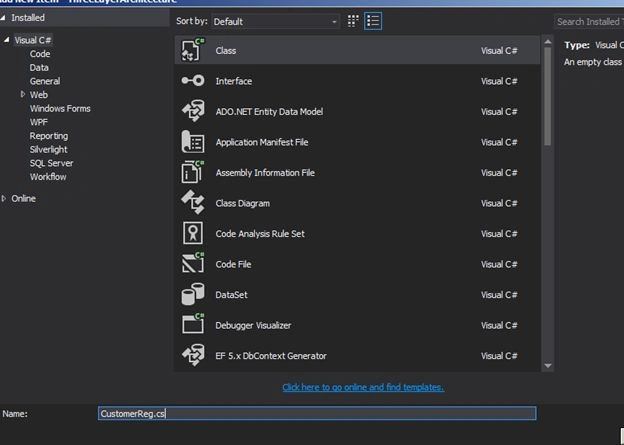Select the Debugger Visualizer icon
The height and width of the screenshot is (445, 624).
pos(193,324)
